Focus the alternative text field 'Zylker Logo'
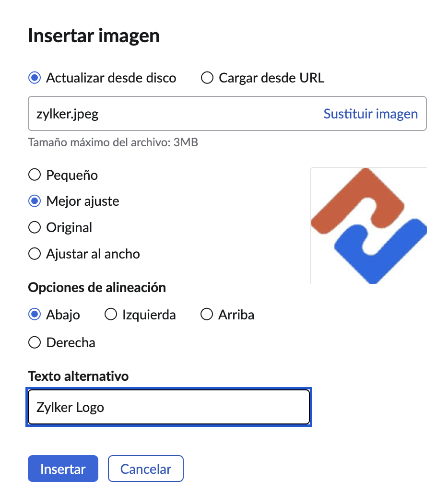Image resolution: width=448 pixels, height=493 pixels. click(168, 407)
